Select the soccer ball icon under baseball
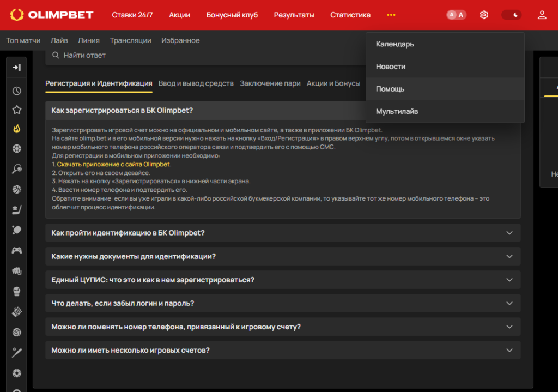 [17, 373]
